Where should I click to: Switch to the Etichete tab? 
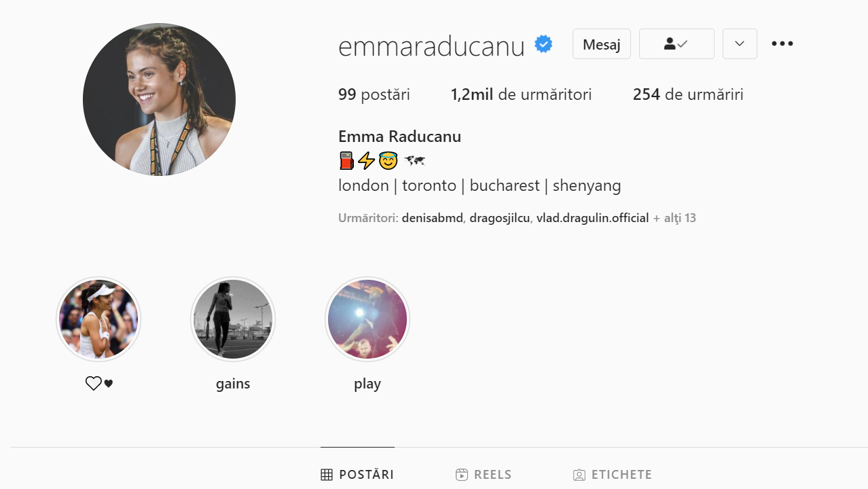coord(613,475)
